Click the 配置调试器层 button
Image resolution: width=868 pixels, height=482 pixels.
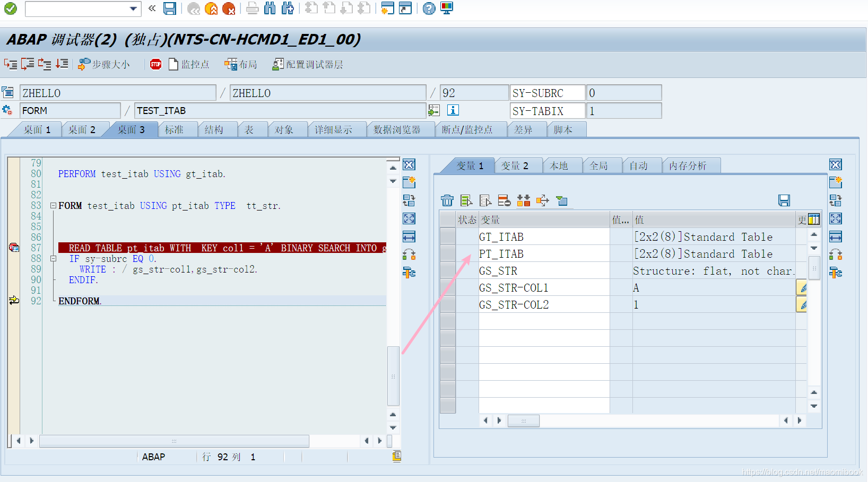[308, 64]
